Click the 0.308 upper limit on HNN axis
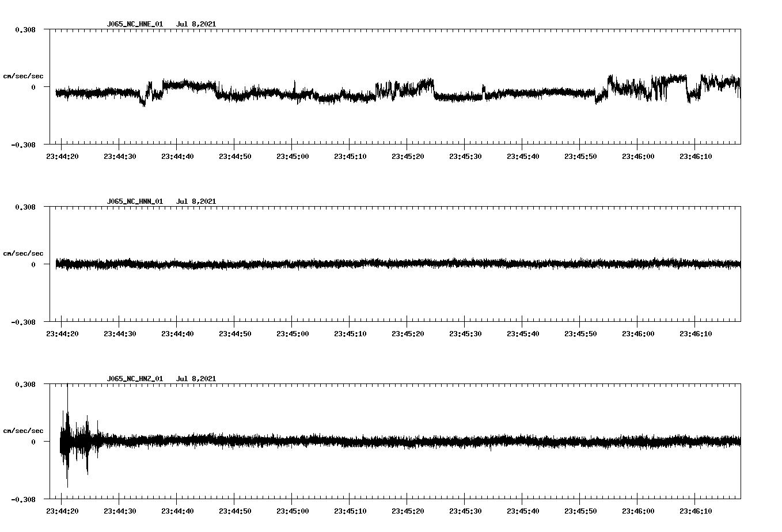 (x=25, y=207)
